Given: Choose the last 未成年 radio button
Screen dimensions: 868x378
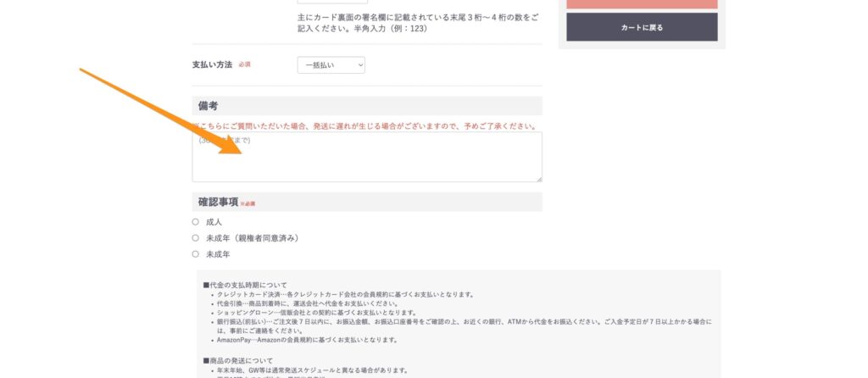Looking at the screenshot, I should (196, 254).
